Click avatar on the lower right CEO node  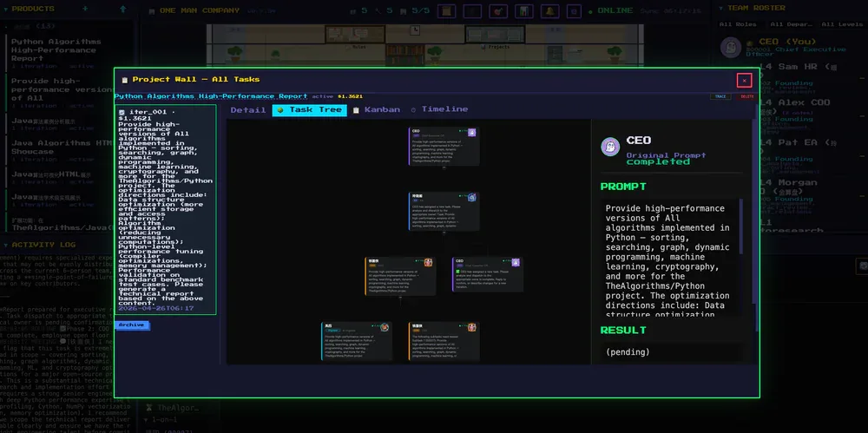(x=516, y=262)
